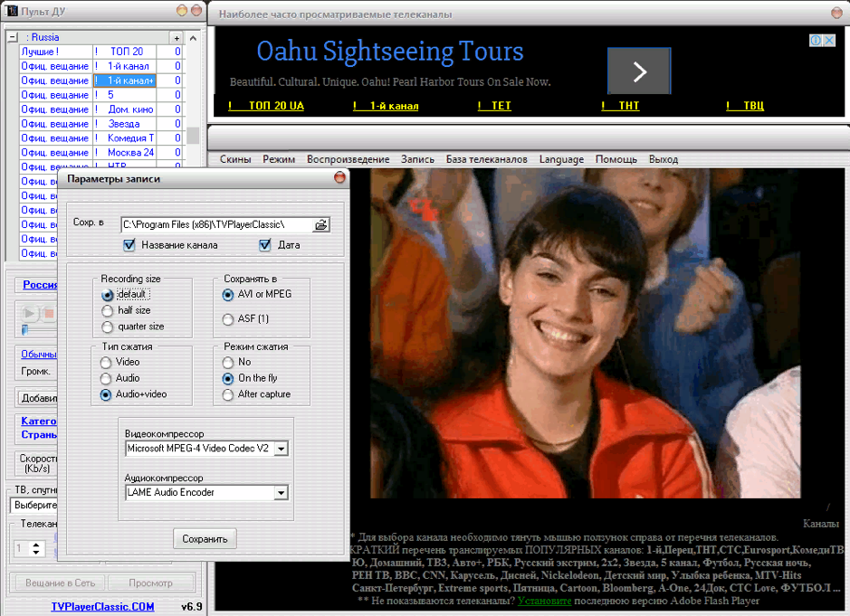Open the Режим menu
Viewport: 850px width, 616px height.
coord(279,159)
